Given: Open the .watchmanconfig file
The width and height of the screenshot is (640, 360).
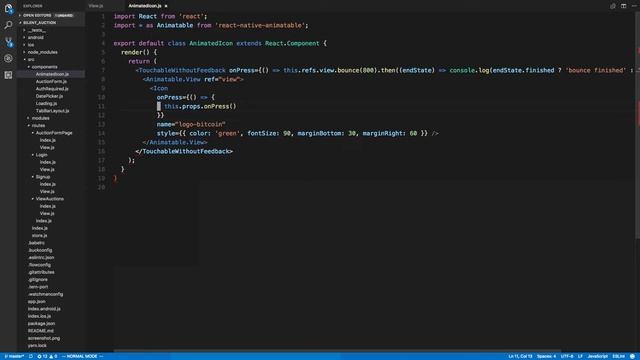Looking at the screenshot, I should tap(45, 295).
